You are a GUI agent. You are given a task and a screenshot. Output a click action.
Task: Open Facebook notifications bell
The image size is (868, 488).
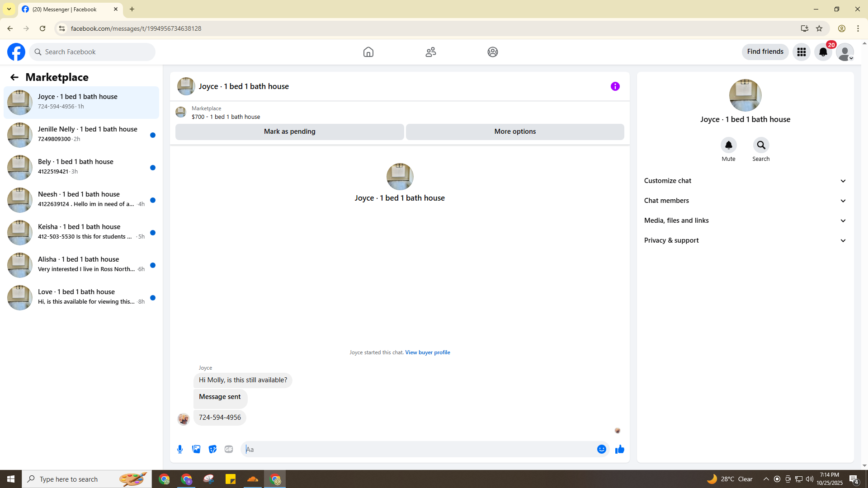[823, 52]
